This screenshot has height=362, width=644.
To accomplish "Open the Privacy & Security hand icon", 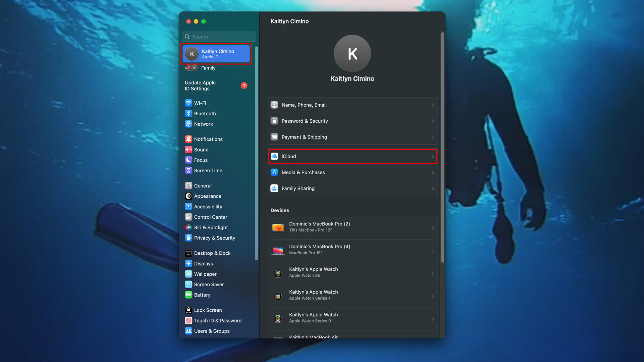I will [189, 238].
